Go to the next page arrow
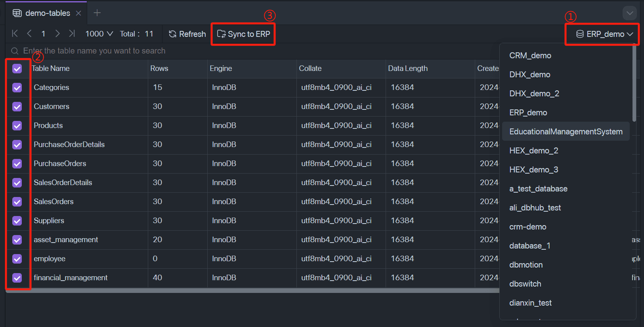 tap(57, 34)
